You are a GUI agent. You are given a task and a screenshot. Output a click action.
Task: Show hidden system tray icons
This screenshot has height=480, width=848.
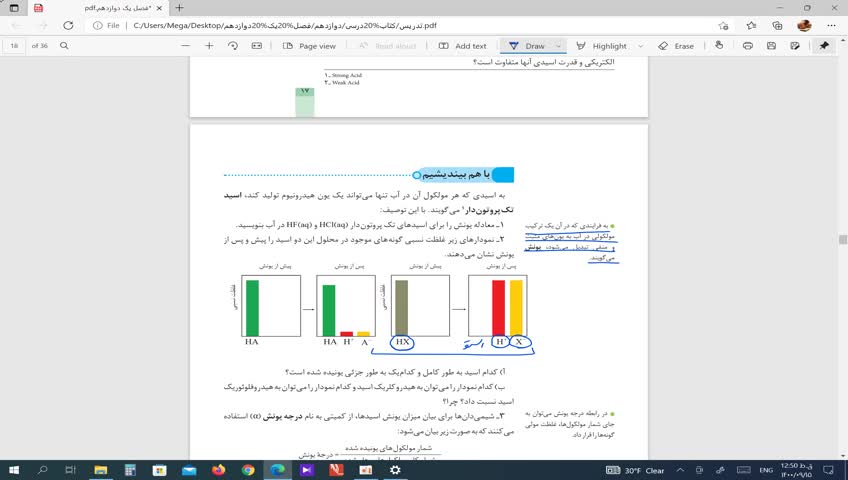pos(680,470)
